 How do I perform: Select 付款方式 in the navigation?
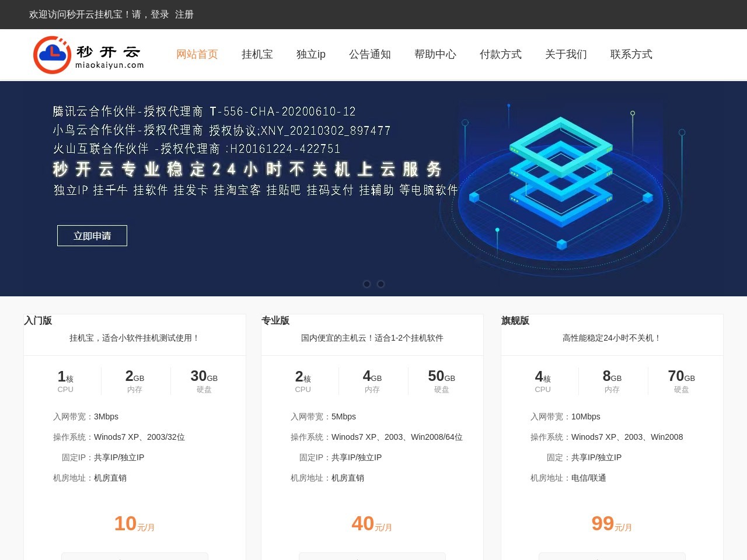[501, 54]
